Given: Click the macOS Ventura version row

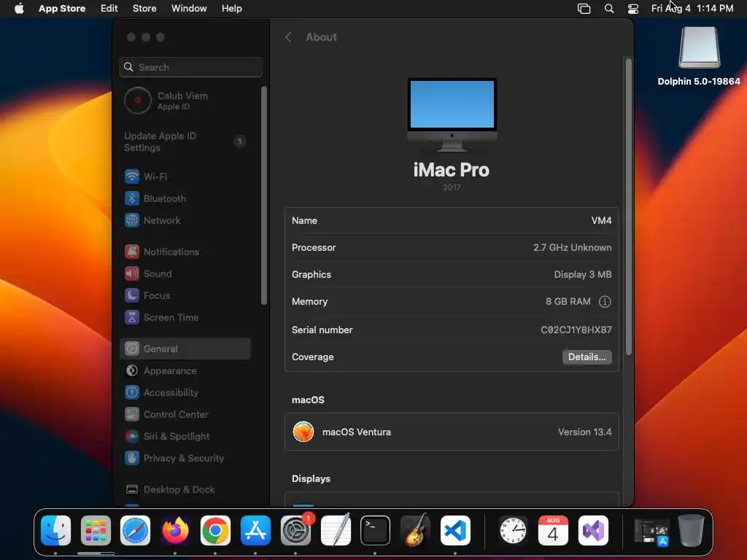Looking at the screenshot, I should [x=452, y=432].
